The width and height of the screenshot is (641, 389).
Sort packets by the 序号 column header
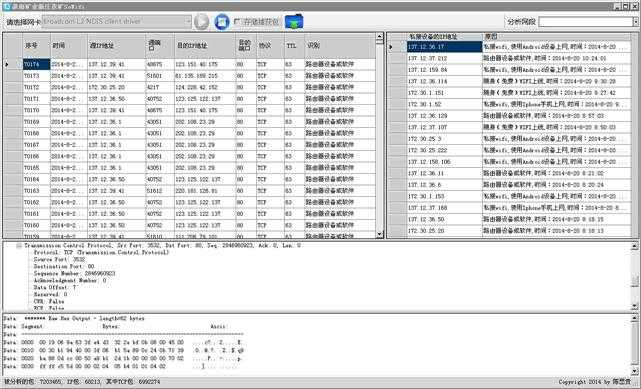[36, 45]
